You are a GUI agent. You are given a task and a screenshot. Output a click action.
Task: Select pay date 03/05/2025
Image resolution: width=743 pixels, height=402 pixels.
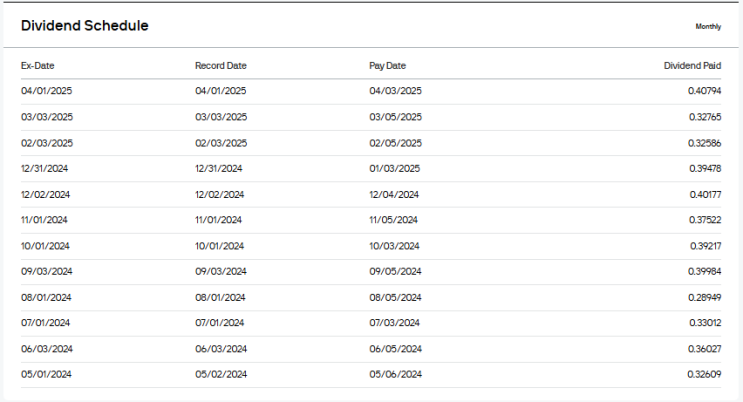click(395, 117)
